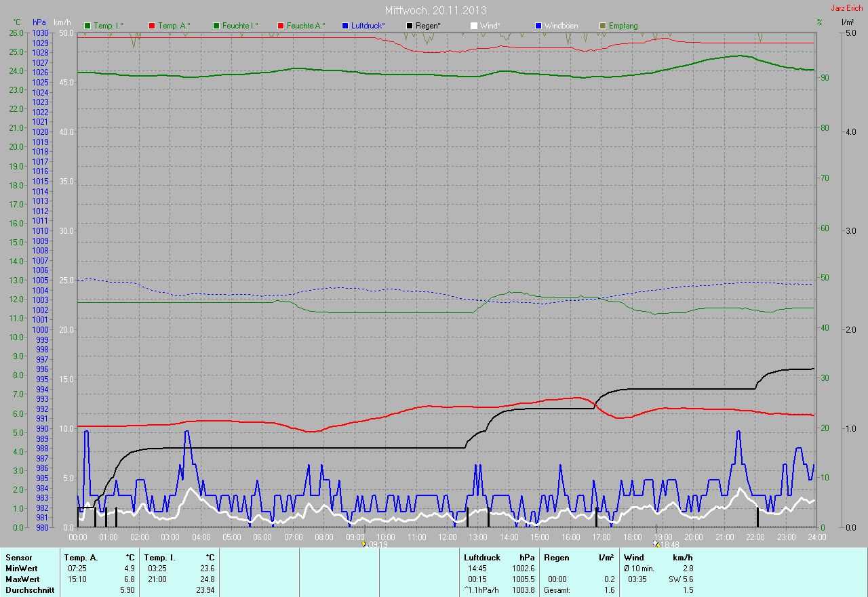Click the "l/m²" axis unit above the chart
868x597 pixels.
pos(847,22)
